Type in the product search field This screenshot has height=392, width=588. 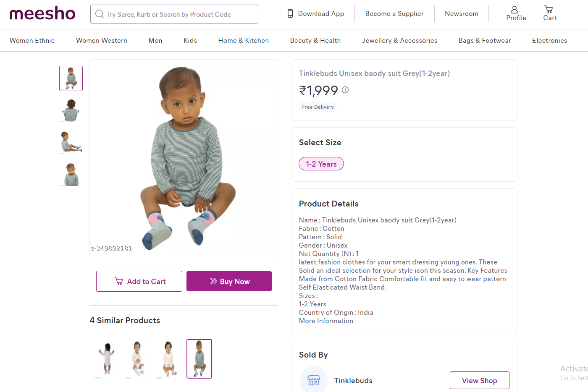176,14
